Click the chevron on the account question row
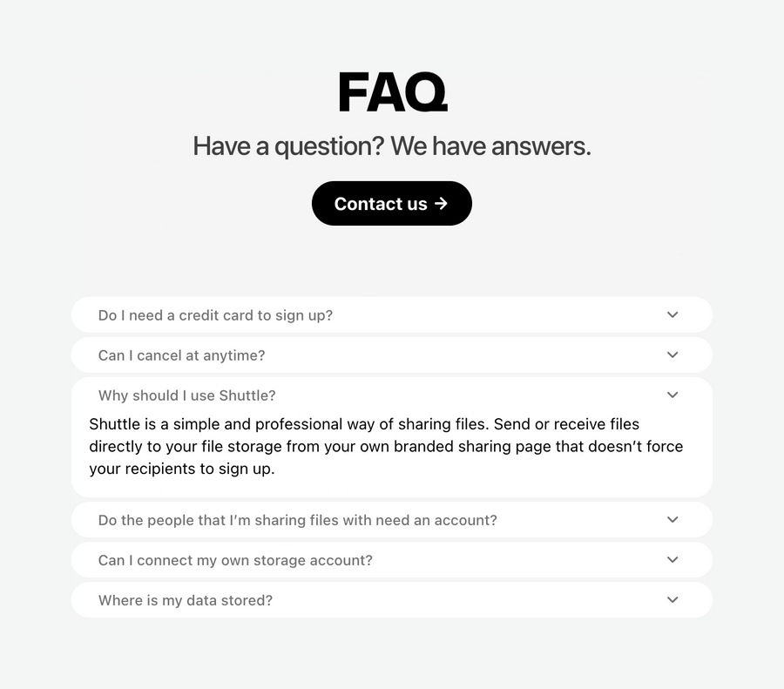This screenshot has height=689, width=784. [x=672, y=519]
